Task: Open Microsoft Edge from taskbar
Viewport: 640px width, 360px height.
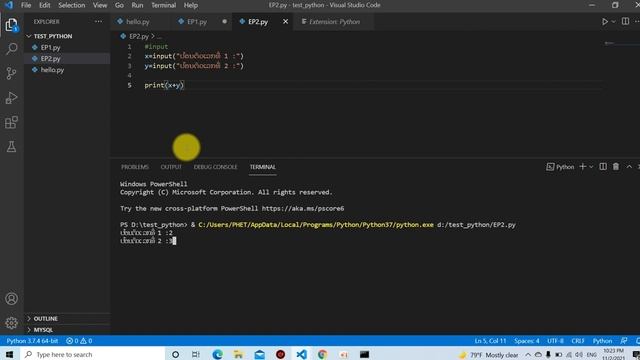Action: [x=218, y=354]
